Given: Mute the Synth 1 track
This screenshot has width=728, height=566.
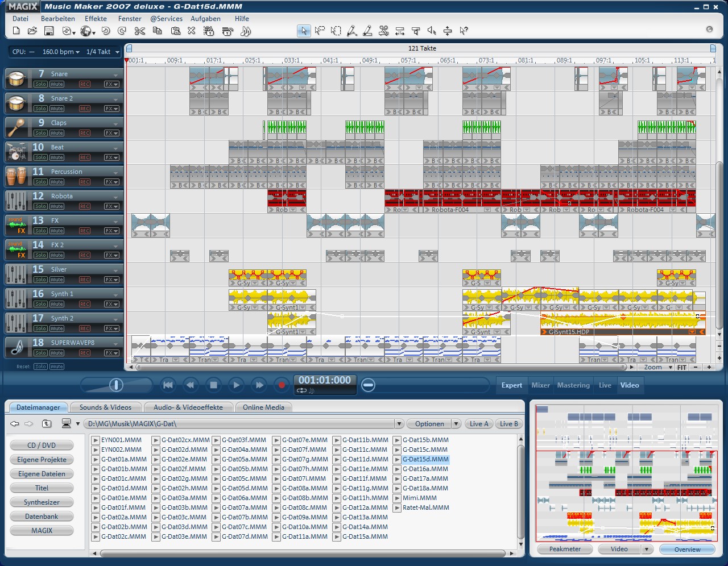Looking at the screenshot, I should pos(57,304).
